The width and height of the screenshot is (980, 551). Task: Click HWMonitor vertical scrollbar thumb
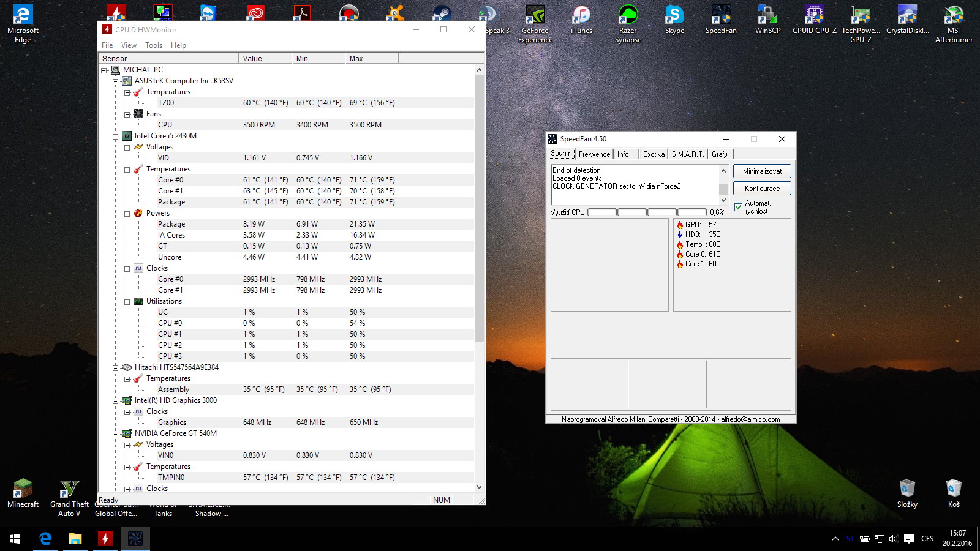479,208
